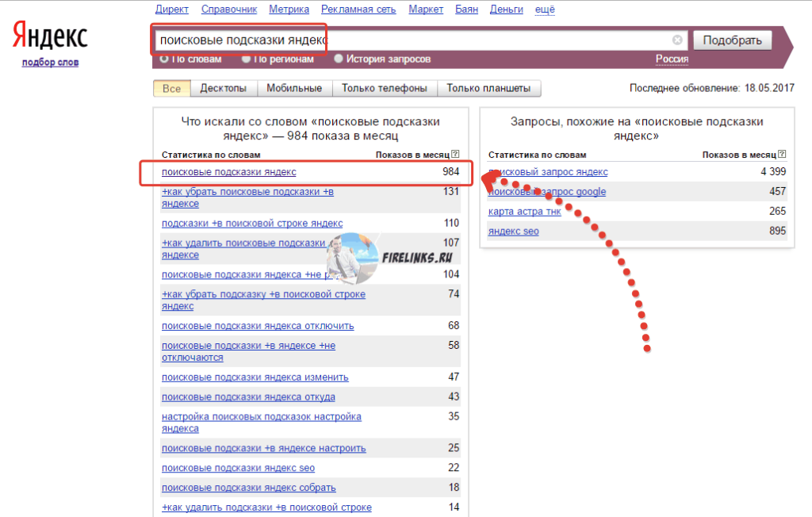Switch to the Десктопы tab

click(x=223, y=89)
